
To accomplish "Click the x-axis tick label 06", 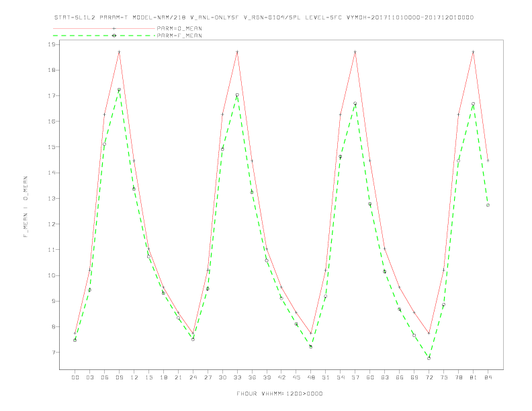I will [105, 377].
